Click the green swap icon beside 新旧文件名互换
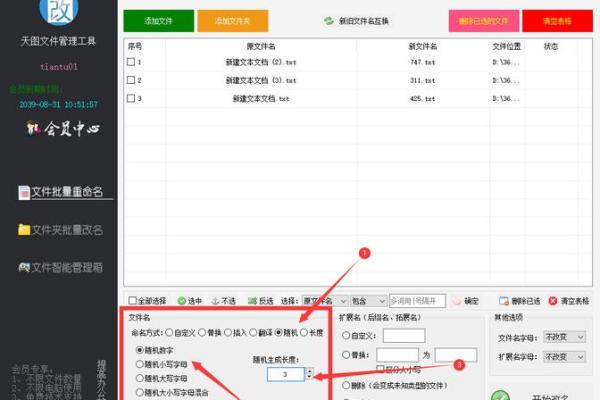The height and width of the screenshot is (400, 600). coord(329,21)
